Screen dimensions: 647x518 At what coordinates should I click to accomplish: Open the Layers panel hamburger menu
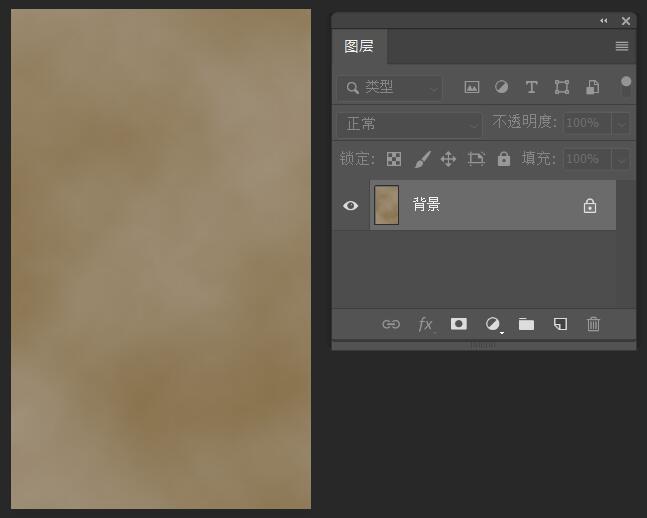(622, 46)
